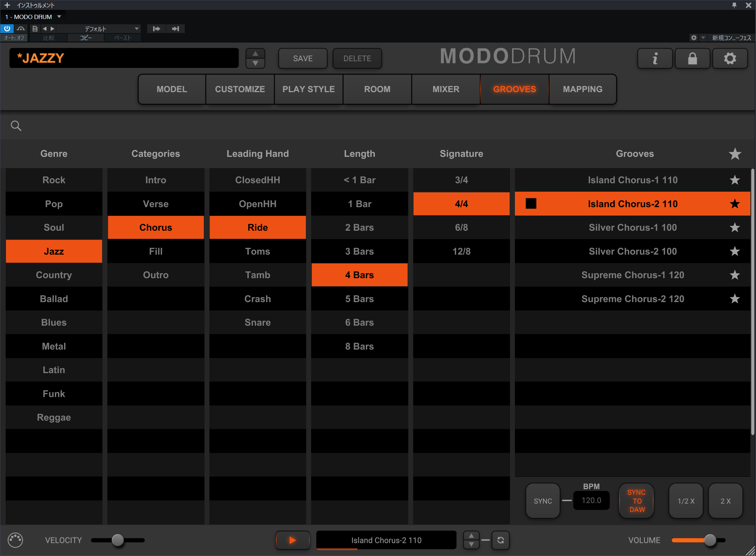Click the VELOCITY slider knob
The image size is (756, 556).
(118, 540)
